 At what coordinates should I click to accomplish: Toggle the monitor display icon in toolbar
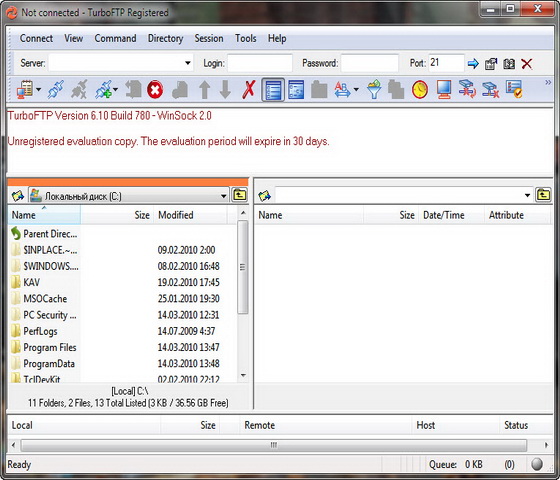pos(444,90)
